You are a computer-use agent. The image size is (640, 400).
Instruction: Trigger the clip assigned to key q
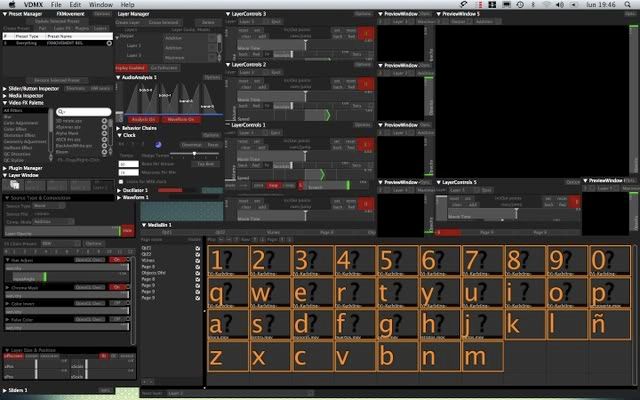coord(225,294)
